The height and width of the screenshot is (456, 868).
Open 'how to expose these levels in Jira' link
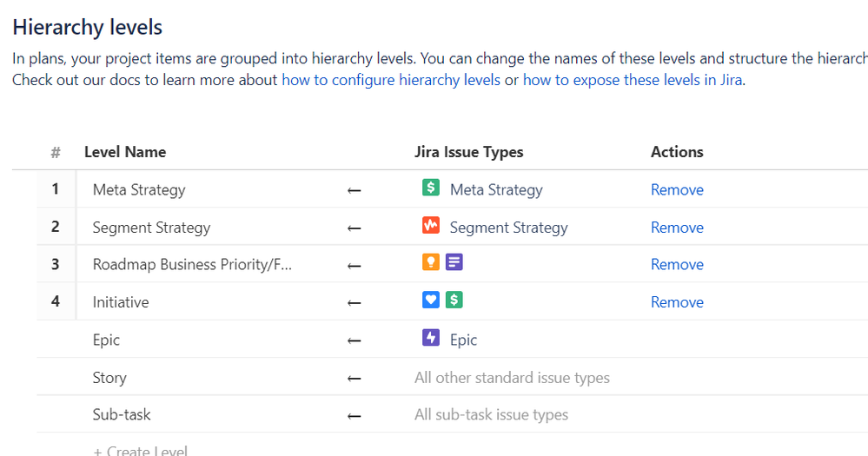click(x=632, y=80)
